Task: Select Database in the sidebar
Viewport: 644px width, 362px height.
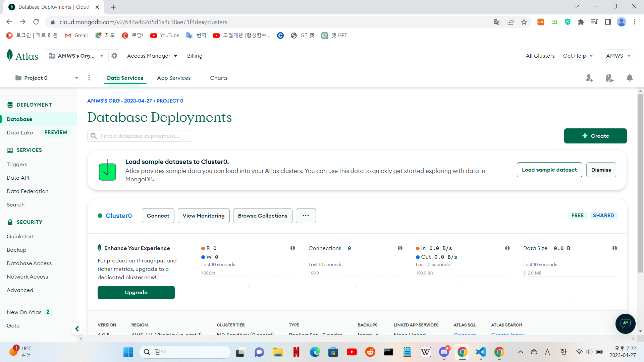Action: (39, 119)
